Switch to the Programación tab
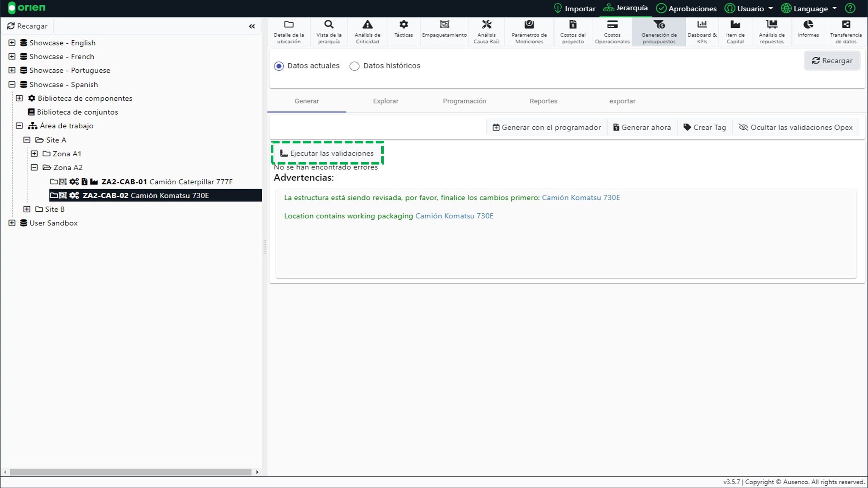Viewport: 868px width, 488px height. [x=464, y=101]
